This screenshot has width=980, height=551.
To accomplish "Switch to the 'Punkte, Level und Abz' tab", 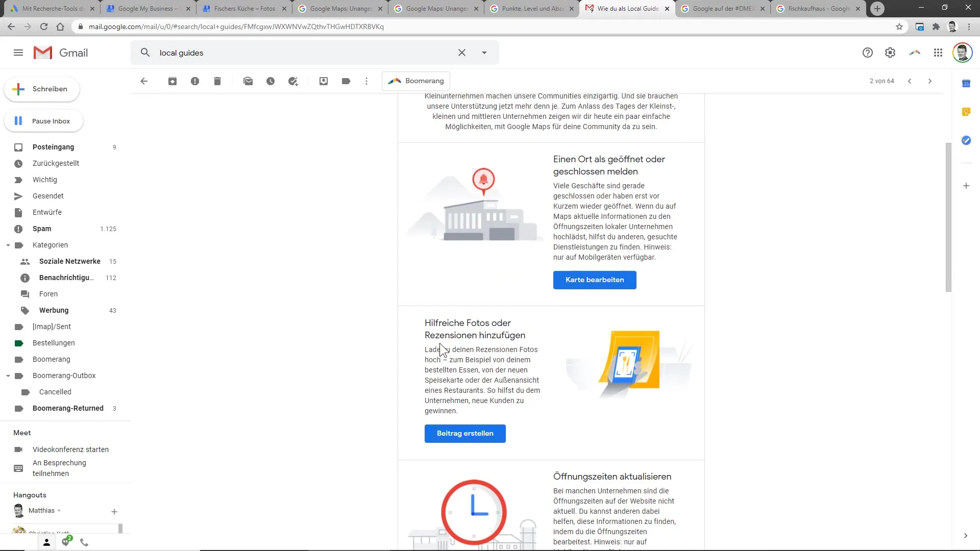I will [532, 9].
